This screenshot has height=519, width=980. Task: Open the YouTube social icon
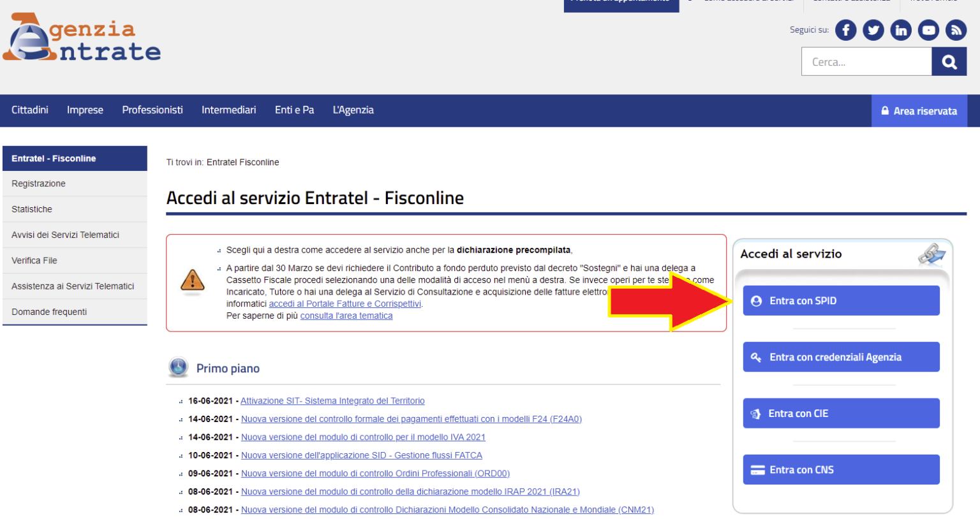928,30
